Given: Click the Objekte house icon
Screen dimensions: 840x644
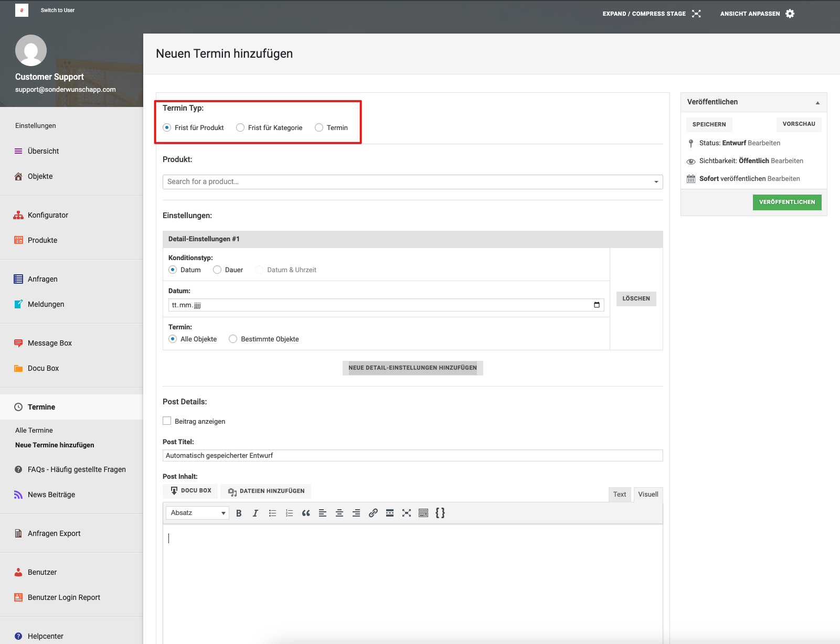Looking at the screenshot, I should [18, 176].
